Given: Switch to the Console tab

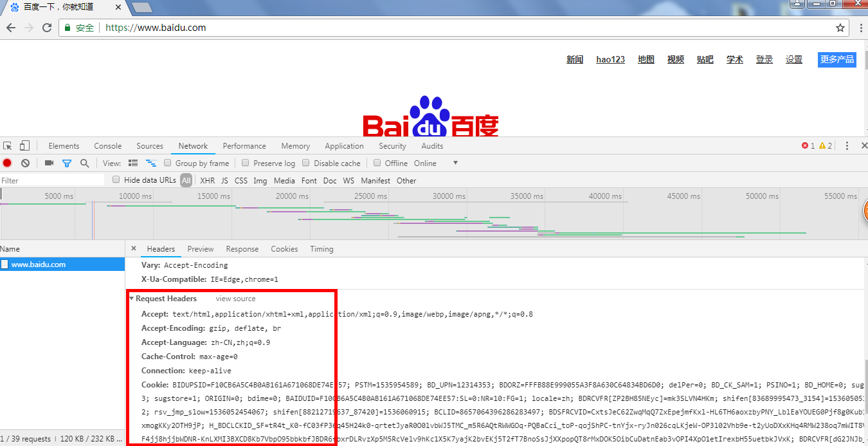Looking at the screenshot, I should tap(108, 146).
